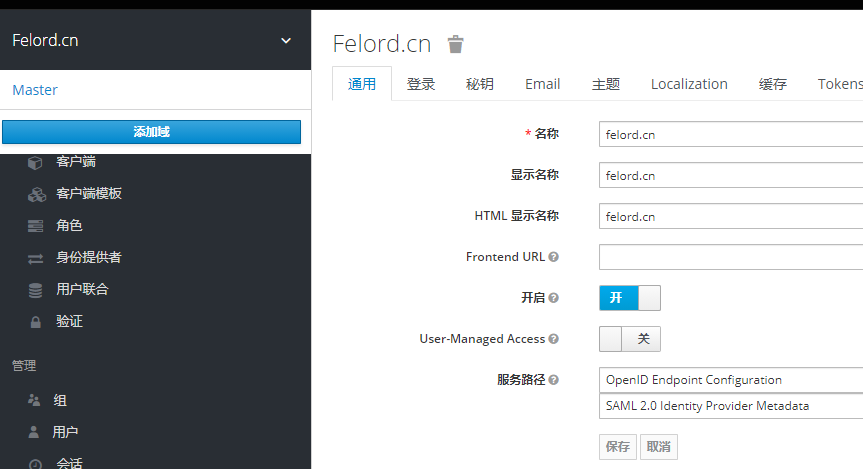Open 组 under 管理
Screen dimensions: 863x469
click(x=60, y=400)
